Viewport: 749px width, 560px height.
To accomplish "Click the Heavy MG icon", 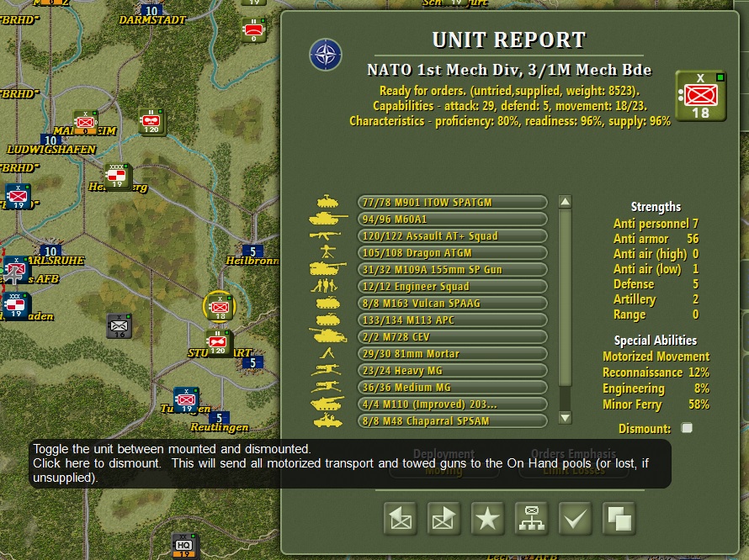I will pos(326,370).
